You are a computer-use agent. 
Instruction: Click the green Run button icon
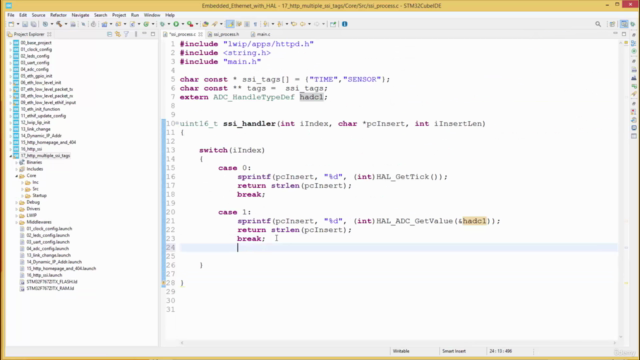coord(176,24)
